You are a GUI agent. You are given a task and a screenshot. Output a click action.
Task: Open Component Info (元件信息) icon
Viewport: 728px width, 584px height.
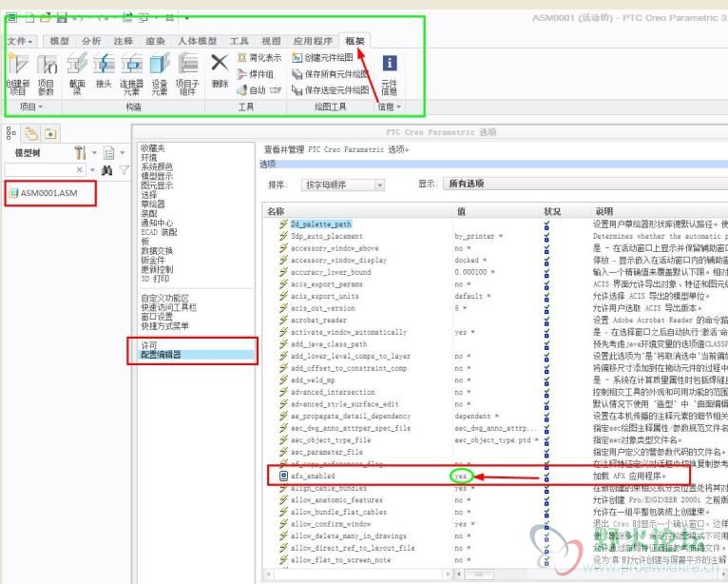pyautogui.click(x=389, y=74)
